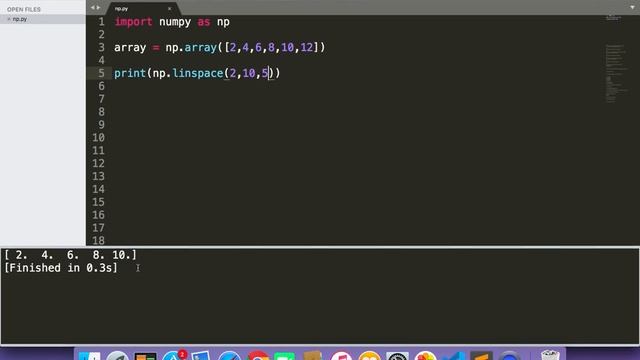Click line number 1 in gutter
Screen dimensions: 640x360
point(101,22)
